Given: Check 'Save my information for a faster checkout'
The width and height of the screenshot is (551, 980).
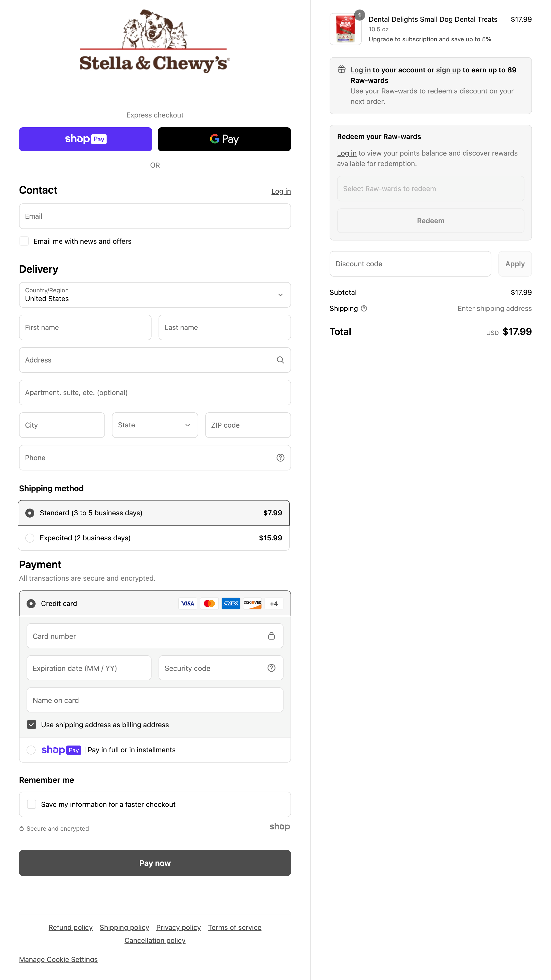Looking at the screenshot, I should 31,804.
